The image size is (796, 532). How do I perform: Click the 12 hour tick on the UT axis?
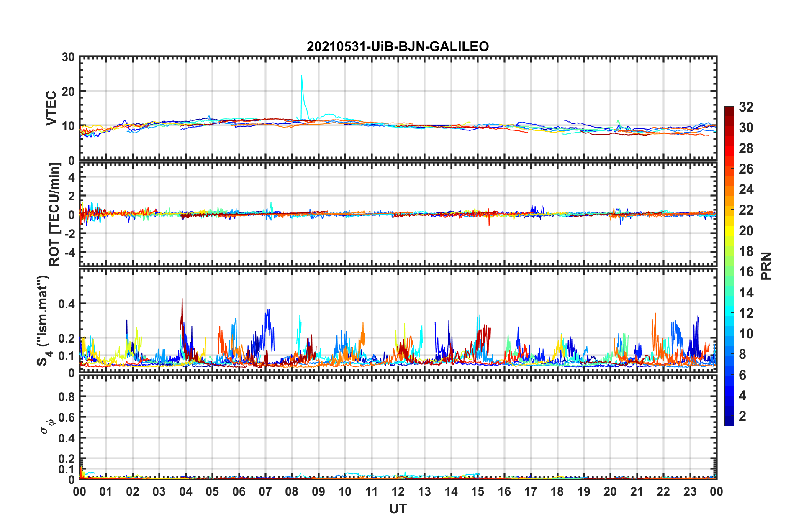coord(398,491)
